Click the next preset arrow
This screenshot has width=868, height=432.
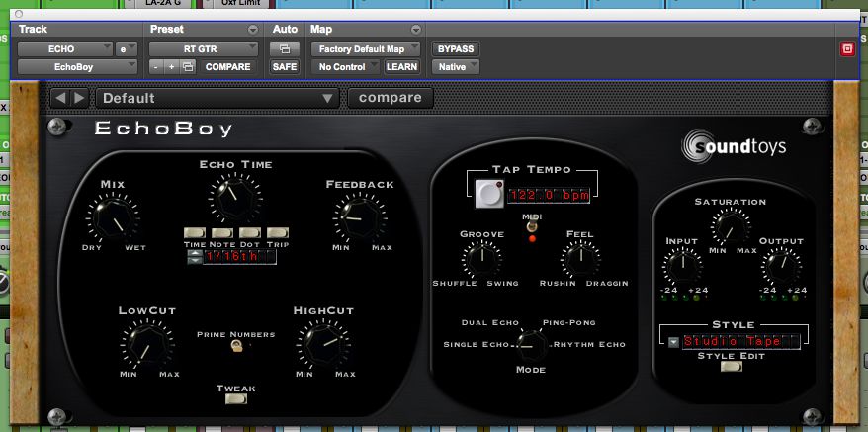(x=79, y=98)
